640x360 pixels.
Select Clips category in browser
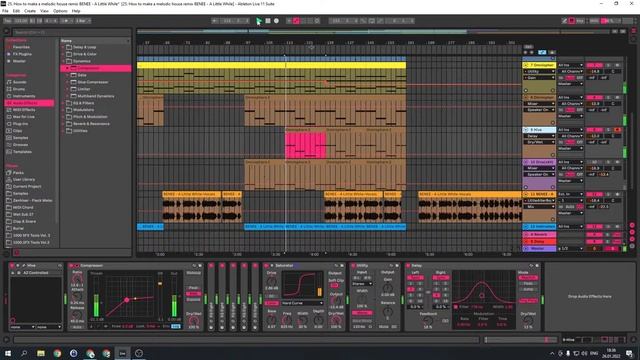coord(18,131)
